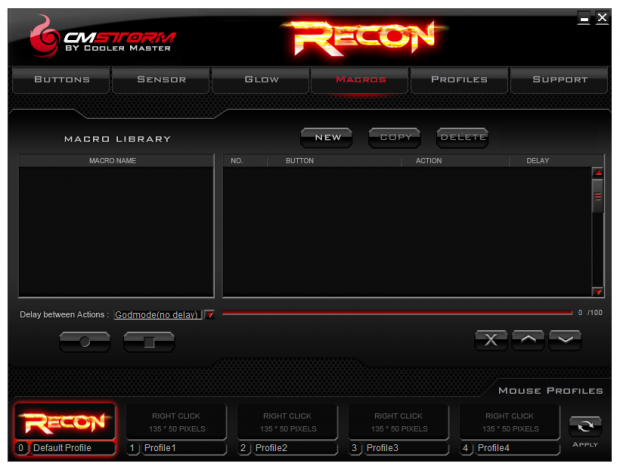Select the Macros tab
The image size is (620, 470).
[x=360, y=79]
